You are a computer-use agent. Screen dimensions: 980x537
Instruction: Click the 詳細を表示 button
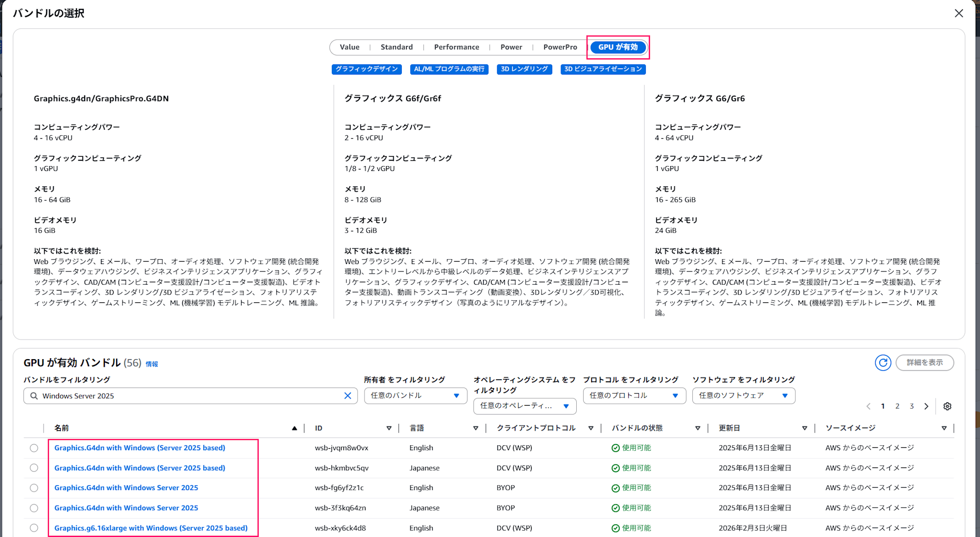[x=924, y=363]
